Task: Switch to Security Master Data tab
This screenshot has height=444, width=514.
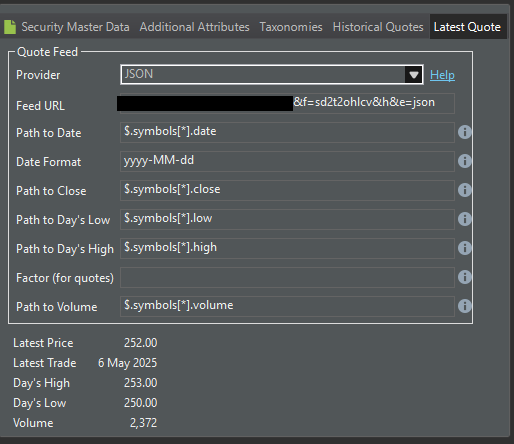Action: (x=75, y=27)
